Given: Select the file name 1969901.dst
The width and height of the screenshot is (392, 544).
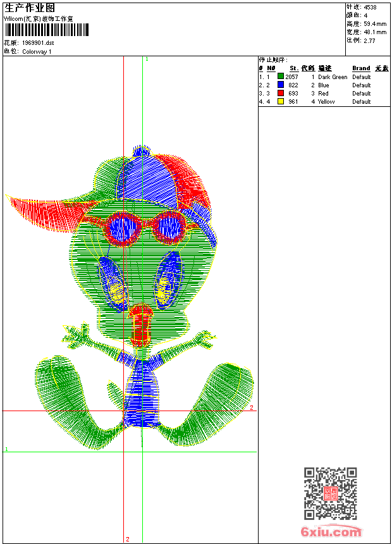Looking at the screenshot, I should pyautogui.click(x=38, y=43).
